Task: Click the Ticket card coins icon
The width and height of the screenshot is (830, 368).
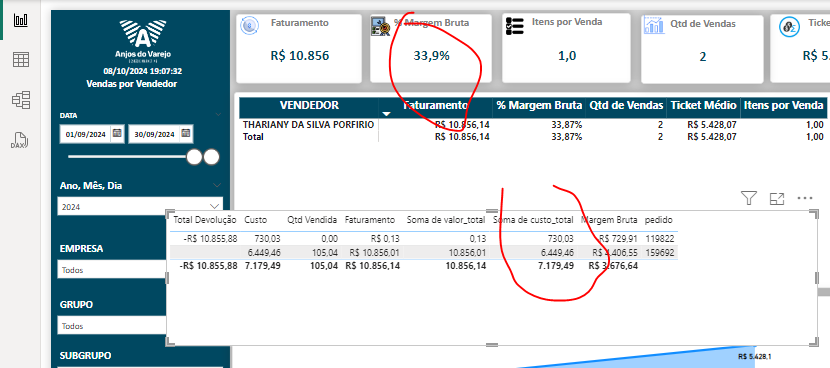Action: [789, 27]
